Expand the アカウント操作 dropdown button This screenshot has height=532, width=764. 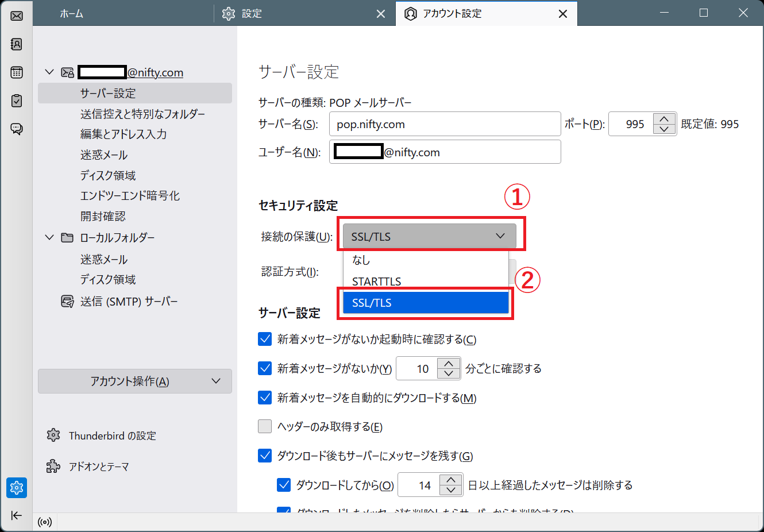[x=135, y=381]
